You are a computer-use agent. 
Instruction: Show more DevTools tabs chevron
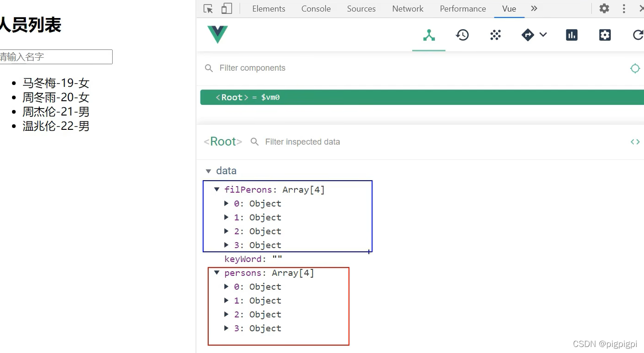click(x=534, y=8)
